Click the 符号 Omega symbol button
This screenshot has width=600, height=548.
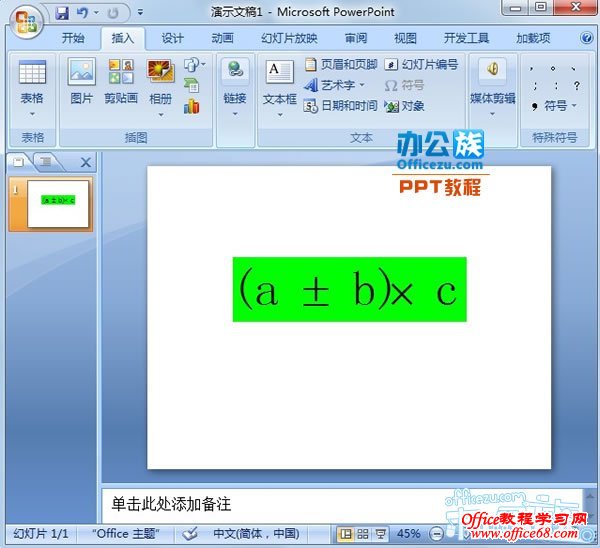pos(404,85)
